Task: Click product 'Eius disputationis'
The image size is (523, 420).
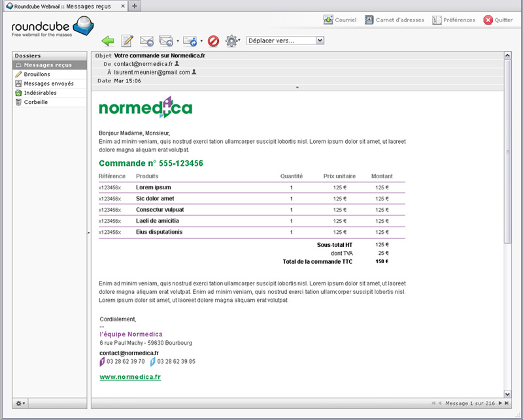Action: point(159,232)
